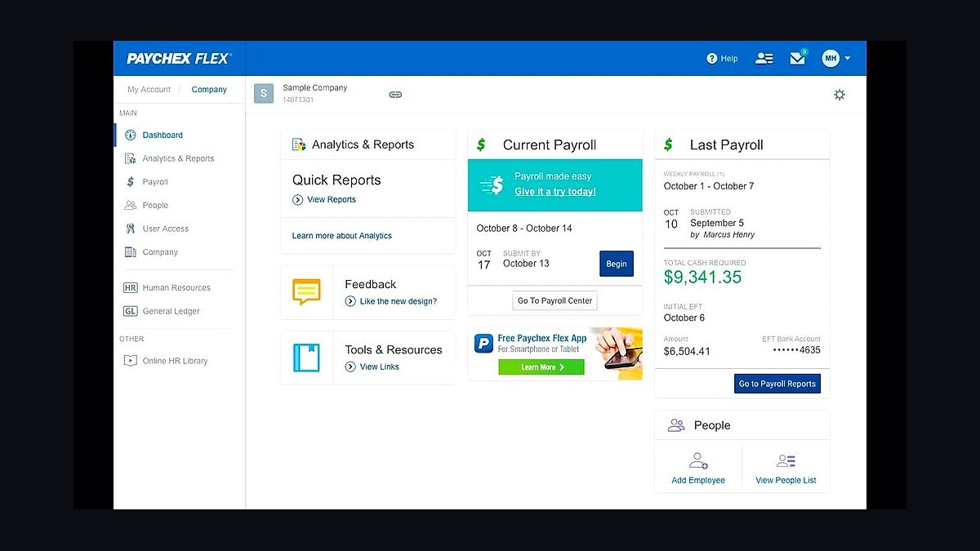Click the Marcus Henry submitter name

pyautogui.click(x=728, y=235)
